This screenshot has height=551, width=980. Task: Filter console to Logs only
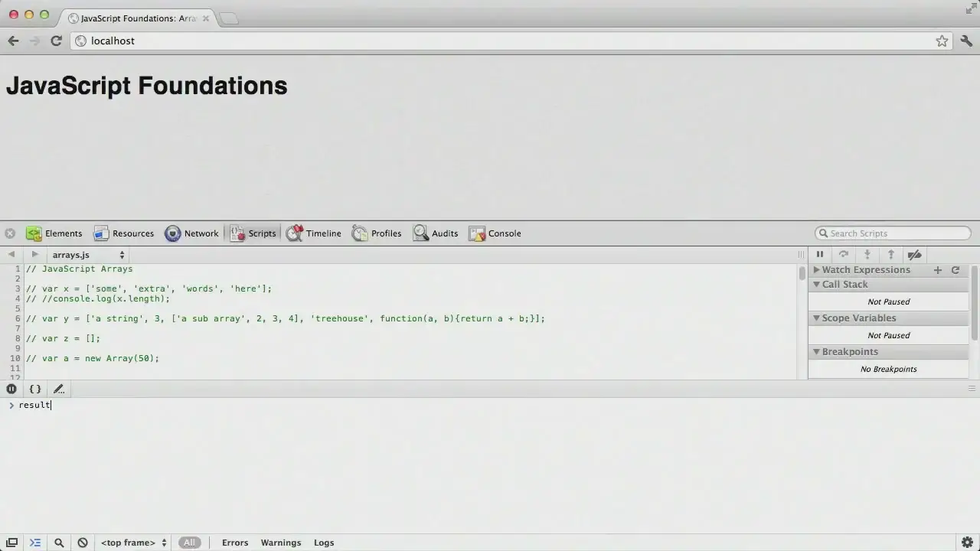[324, 543]
